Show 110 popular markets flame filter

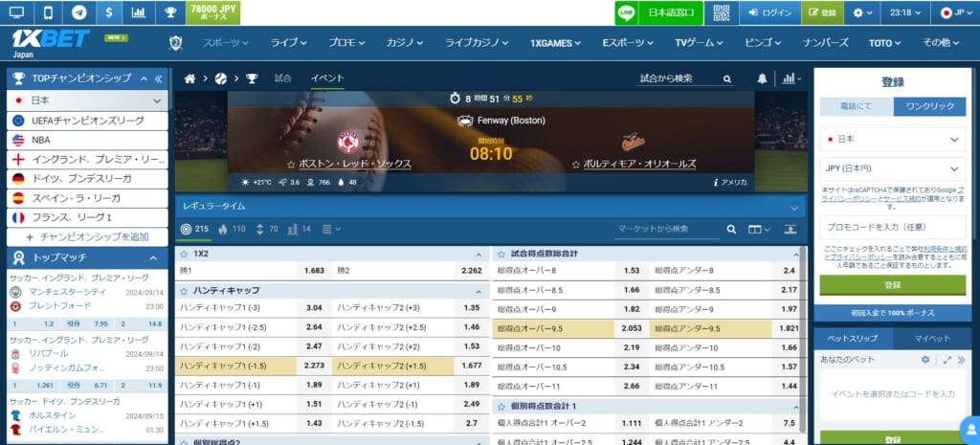tap(232, 229)
